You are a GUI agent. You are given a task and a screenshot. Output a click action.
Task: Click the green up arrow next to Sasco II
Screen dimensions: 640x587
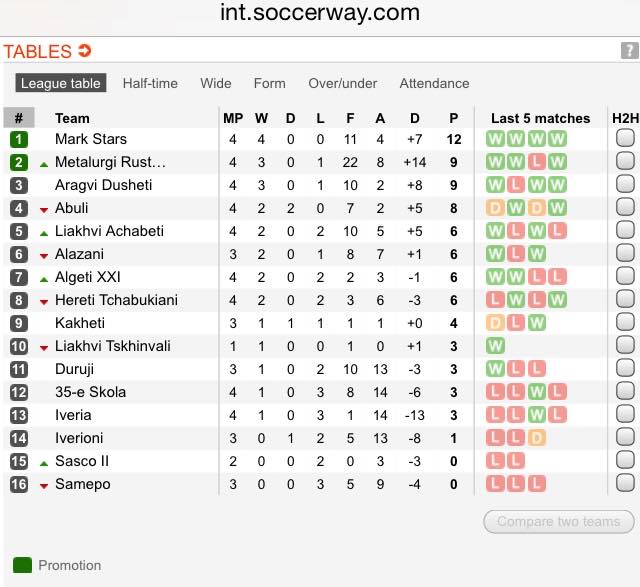44,463
